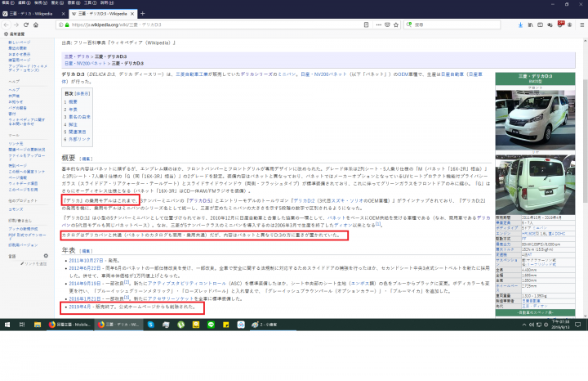Open the Firefox home page icon

click(x=36, y=25)
